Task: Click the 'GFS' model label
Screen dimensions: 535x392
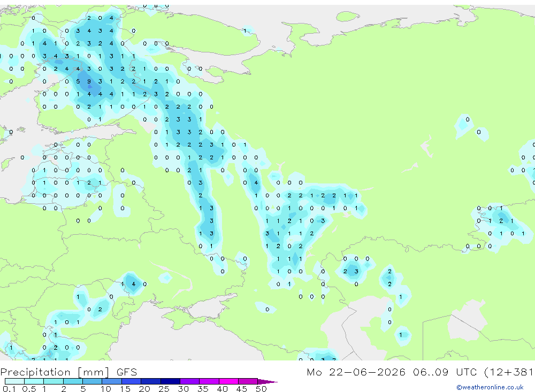Action: pyautogui.click(x=127, y=372)
